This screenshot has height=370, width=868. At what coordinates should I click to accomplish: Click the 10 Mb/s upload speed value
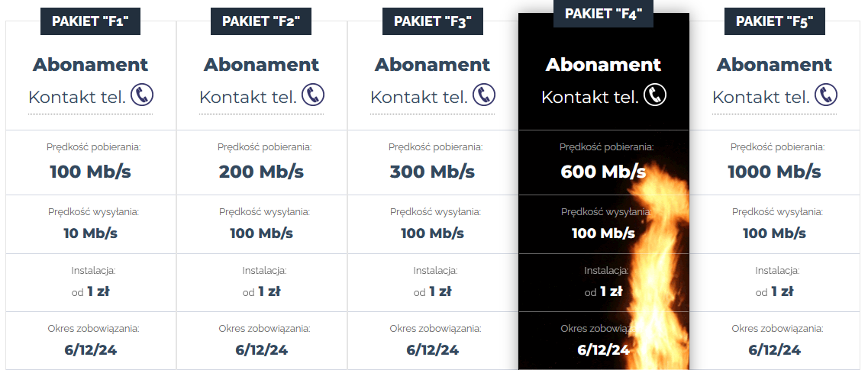pos(90,233)
